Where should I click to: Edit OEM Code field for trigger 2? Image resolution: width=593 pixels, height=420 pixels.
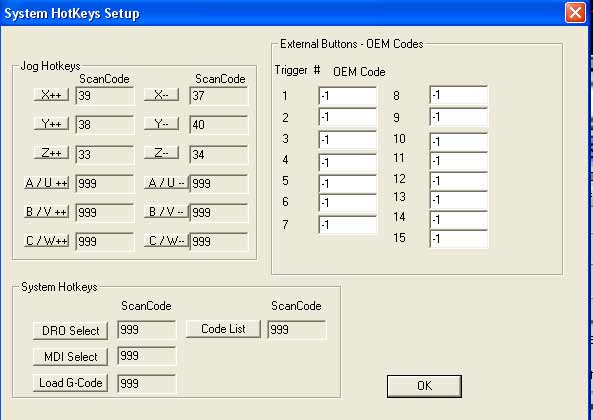pos(348,117)
